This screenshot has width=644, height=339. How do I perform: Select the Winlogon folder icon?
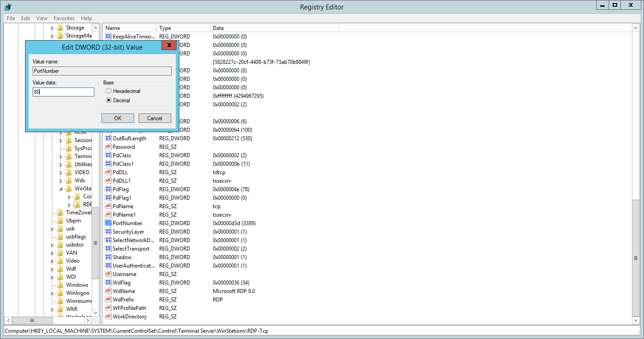coord(60,293)
